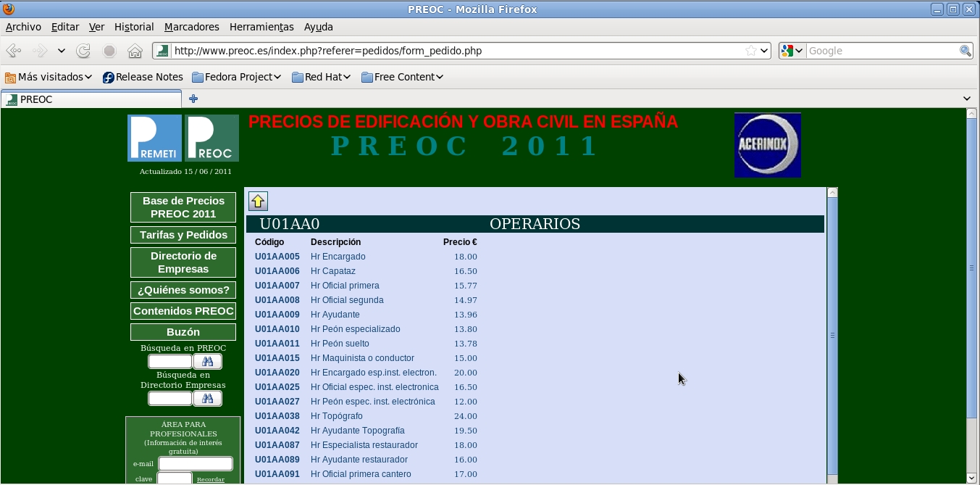The image size is (980, 485).
Task: Click the inner price list vertical scrollbar
Action: coord(832,335)
